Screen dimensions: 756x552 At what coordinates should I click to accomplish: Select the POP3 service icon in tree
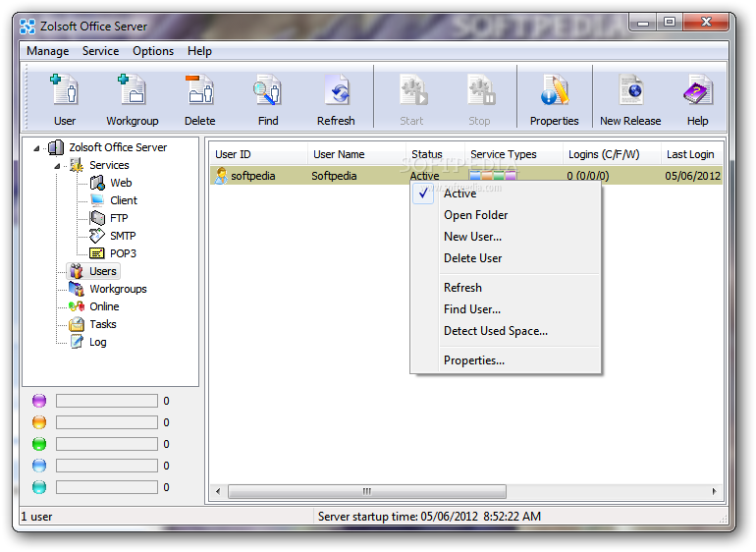[97, 253]
